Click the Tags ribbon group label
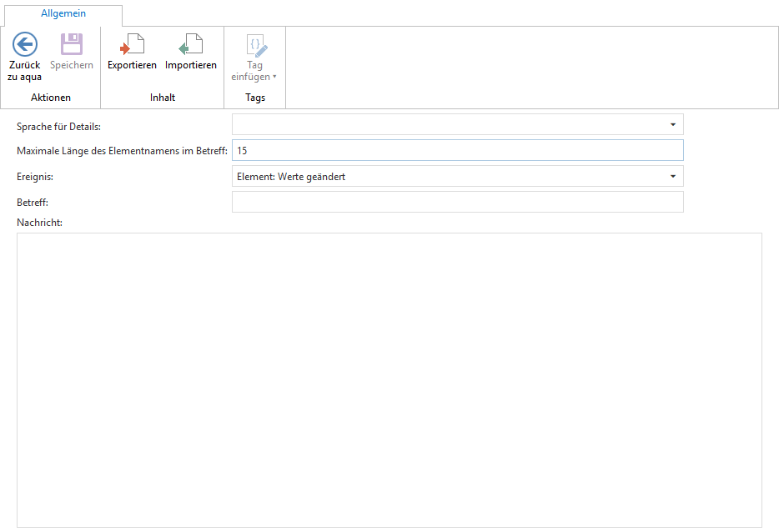The width and height of the screenshot is (779, 532). tap(255, 98)
